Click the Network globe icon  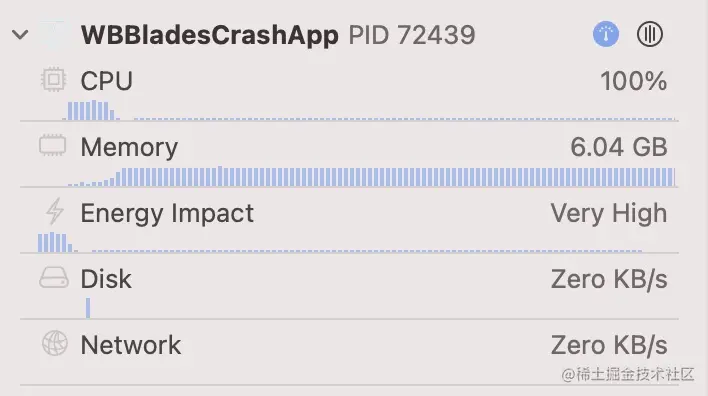click(55, 343)
